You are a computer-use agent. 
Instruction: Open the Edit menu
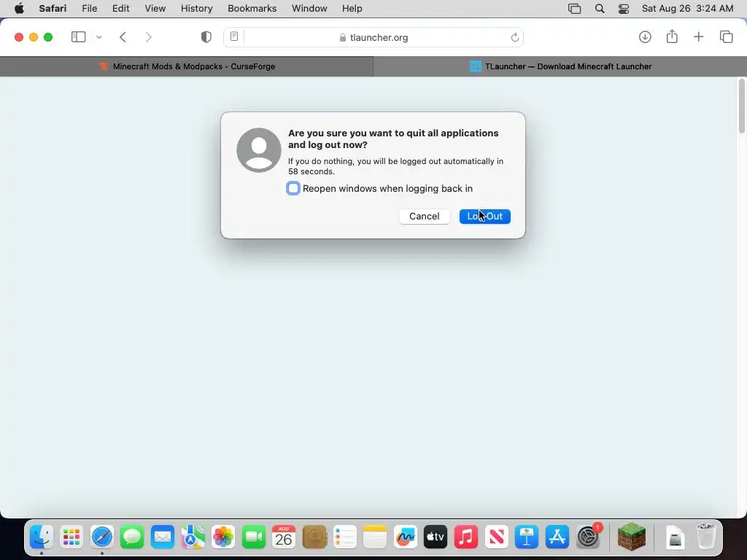(120, 9)
